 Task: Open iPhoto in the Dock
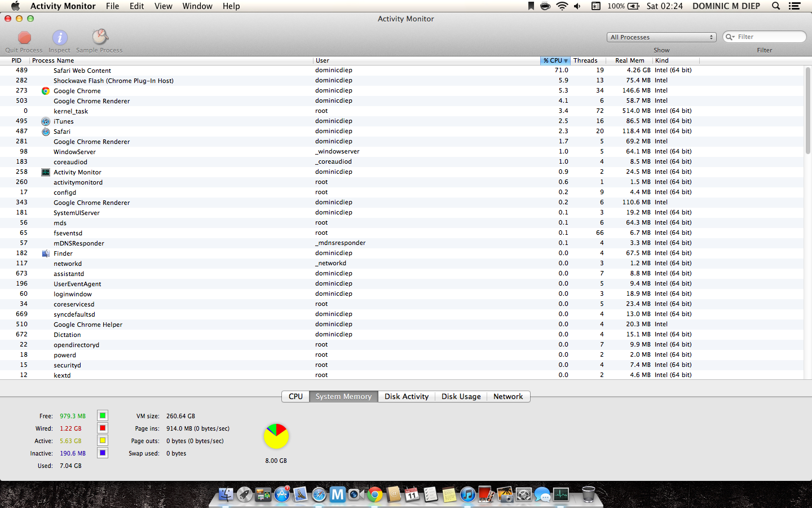click(505, 494)
